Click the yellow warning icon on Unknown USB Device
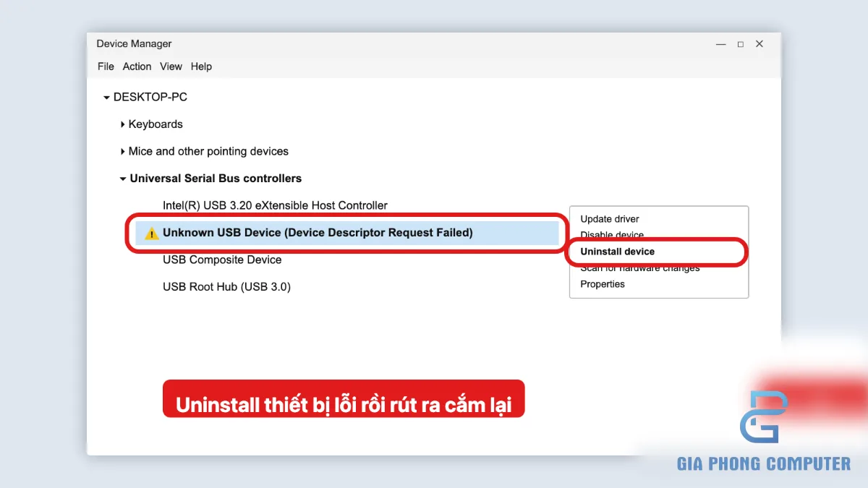This screenshot has width=868, height=488. tap(151, 233)
